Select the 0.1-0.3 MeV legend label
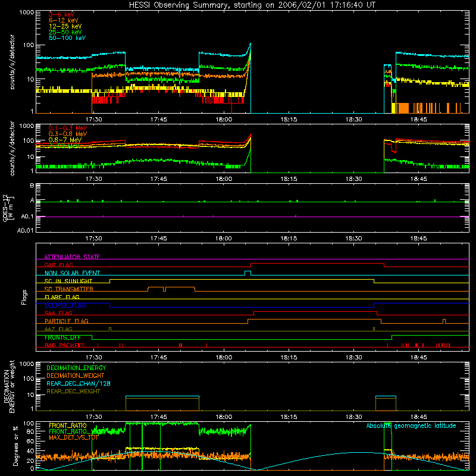The width and height of the screenshot is (476, 476). [x=68, y=128]
